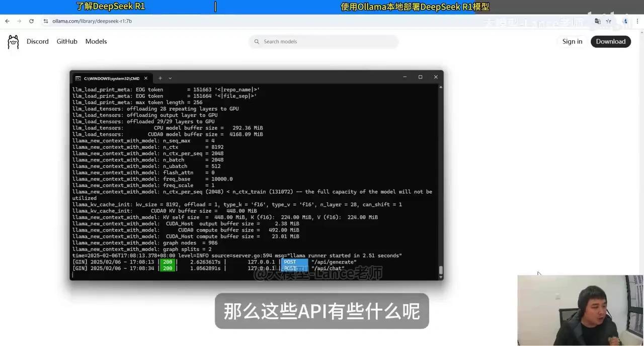Open a new terminal tab with plus icon
This screenshot has width=644, height=346.
[x=159, y=78]
